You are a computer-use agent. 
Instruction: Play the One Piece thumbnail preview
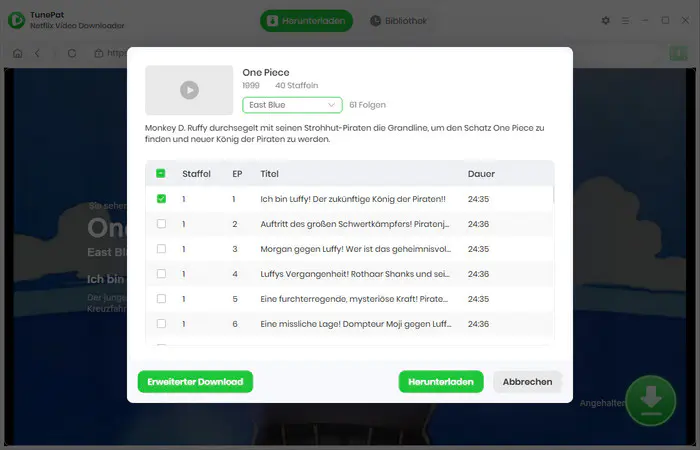pyautogui.click(x=189, y=90)
